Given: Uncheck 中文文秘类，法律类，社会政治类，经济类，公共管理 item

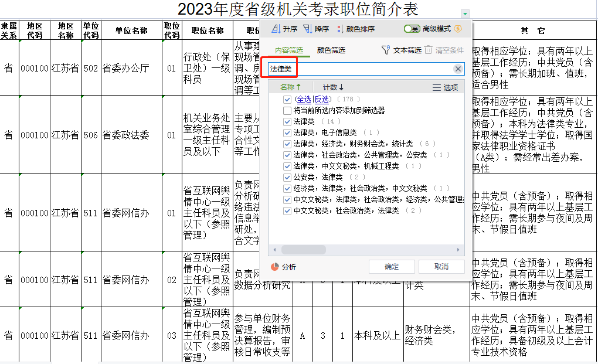Looking at the screenshot, I should click(287, 200).
